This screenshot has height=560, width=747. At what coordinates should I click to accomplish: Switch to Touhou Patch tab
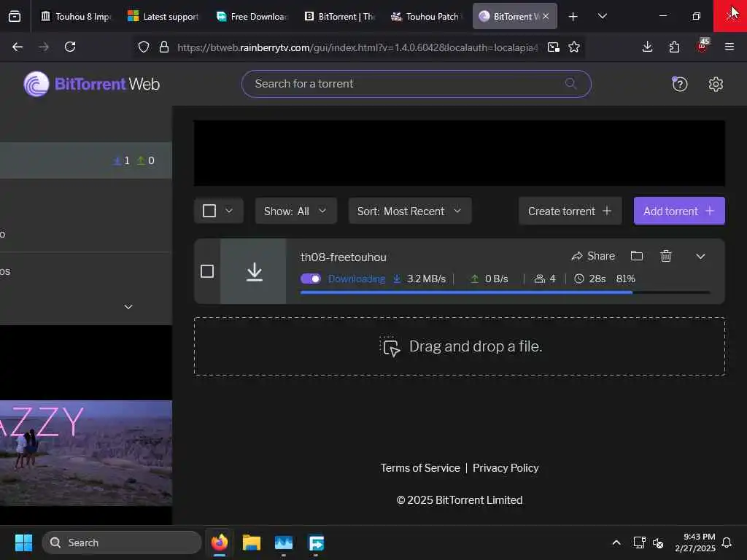[x=426, y=17]
